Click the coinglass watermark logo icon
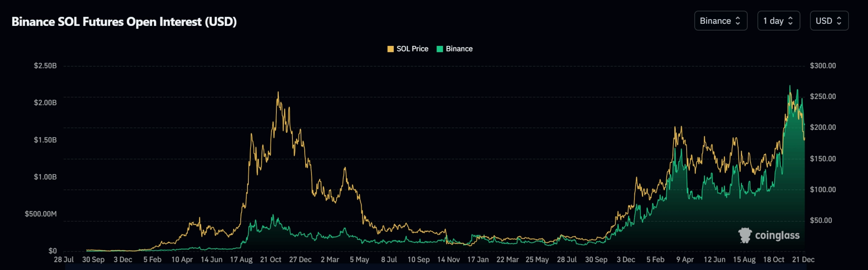 tap(745, 235)
